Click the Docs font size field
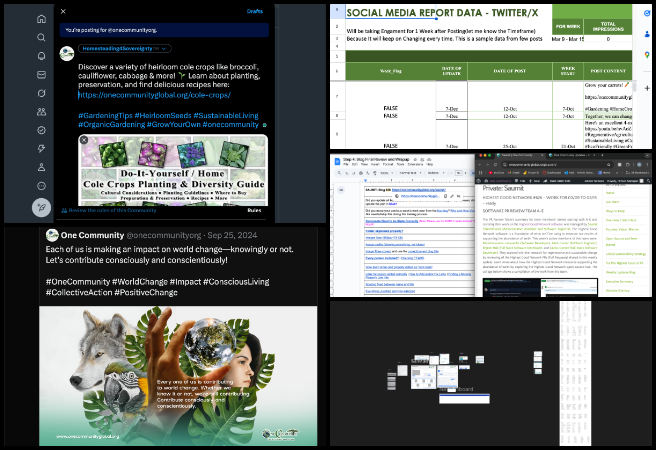656x450 pixels. (x=459, y=173)
